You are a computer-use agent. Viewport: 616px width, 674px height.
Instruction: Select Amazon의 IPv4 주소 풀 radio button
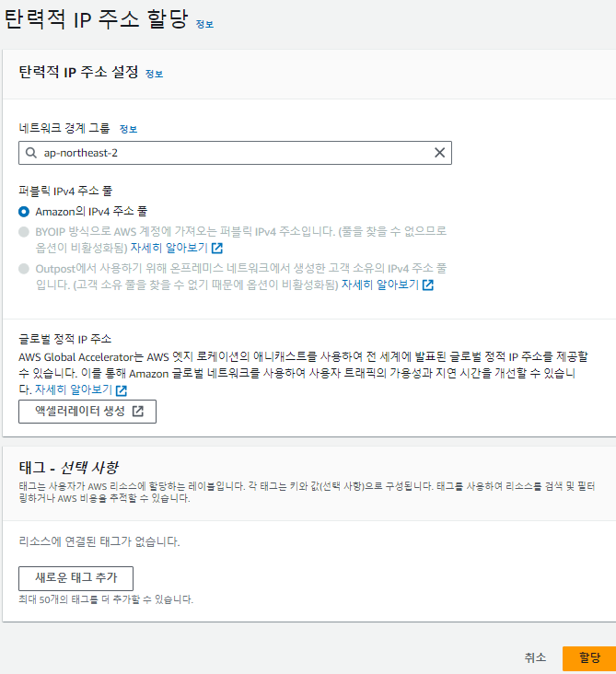click(24, 212)
